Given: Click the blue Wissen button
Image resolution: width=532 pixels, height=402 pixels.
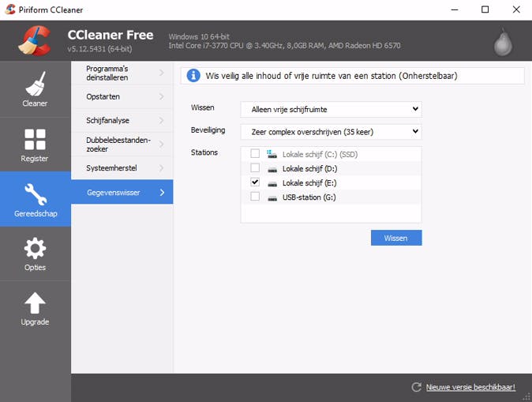Looking at the screenshot, I should (396, 238).
